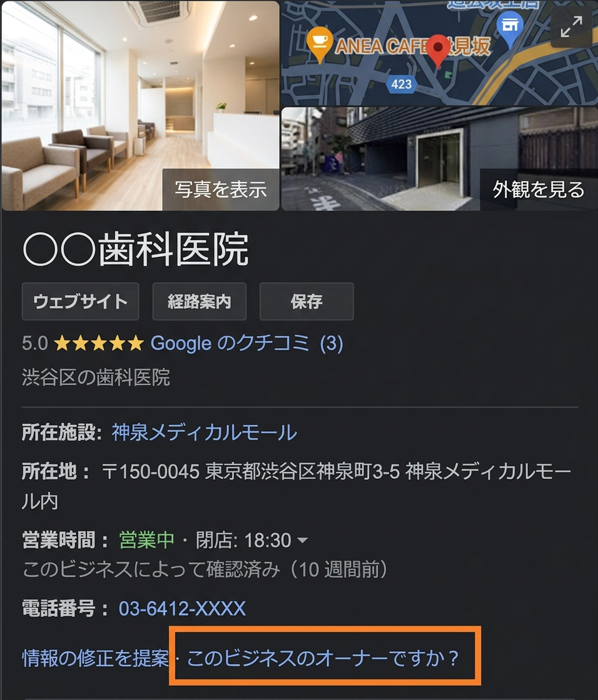The width and height of the screenshot is (598, 700).
Task: Open Google のクチコミ (3) reviews link
Action: coord(246,343)
